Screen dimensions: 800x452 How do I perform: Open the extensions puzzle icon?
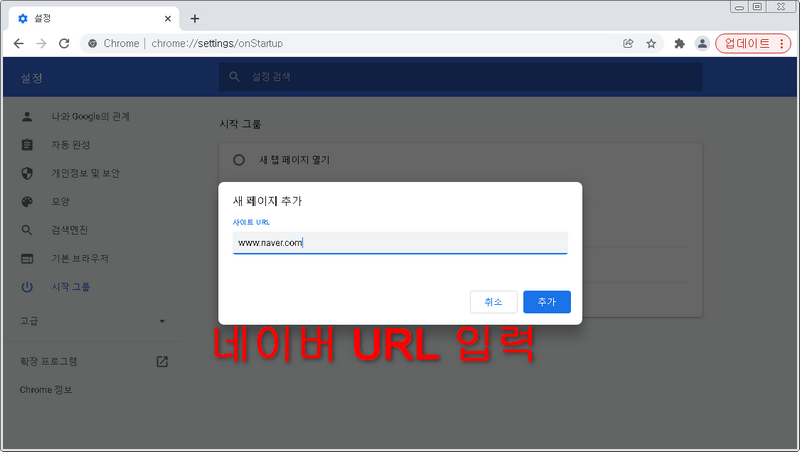point(679,43)
